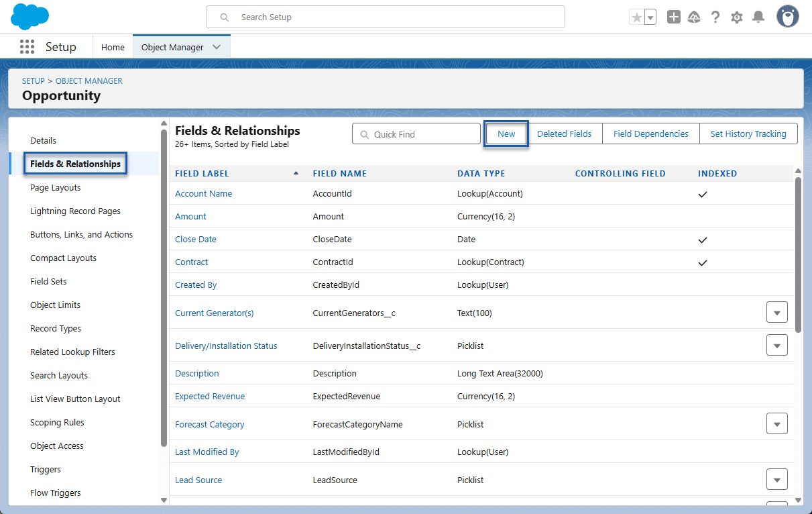This screenshot has height=514, width=812.
Task: Click the Set History Tracking button
Action: 748,134
